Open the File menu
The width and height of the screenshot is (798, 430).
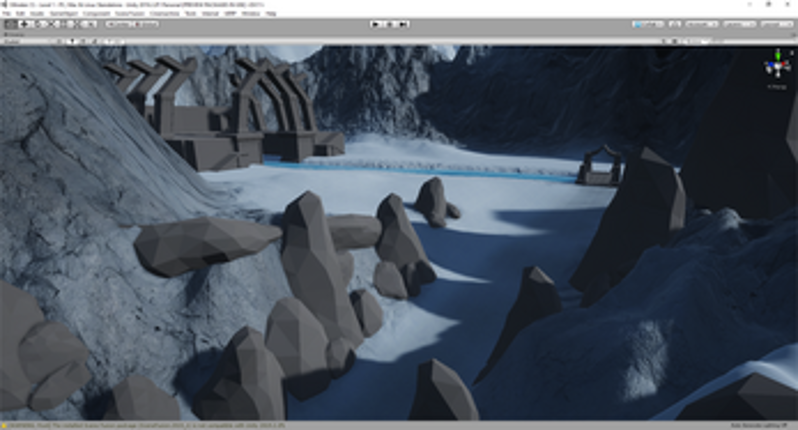click(x=6, y=14)
